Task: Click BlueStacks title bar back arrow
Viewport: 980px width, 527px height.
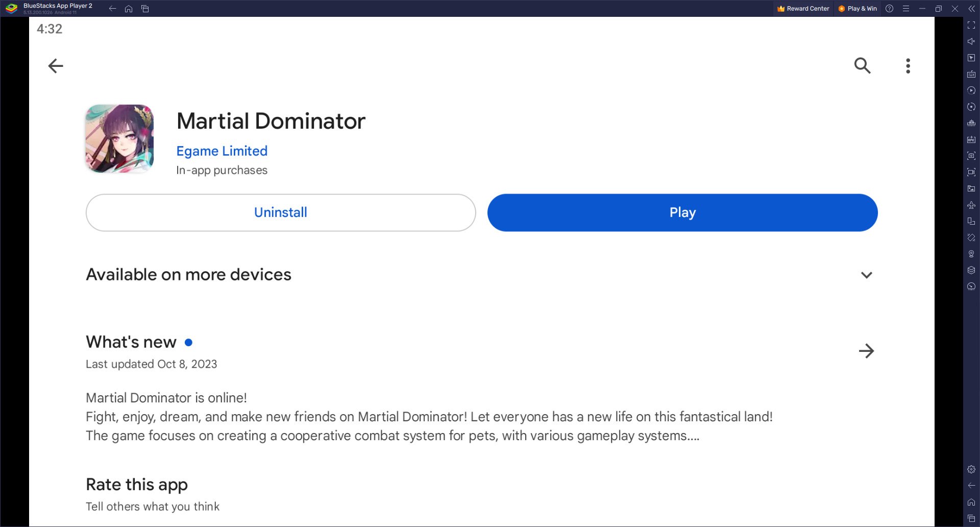Action: (112, 9)
